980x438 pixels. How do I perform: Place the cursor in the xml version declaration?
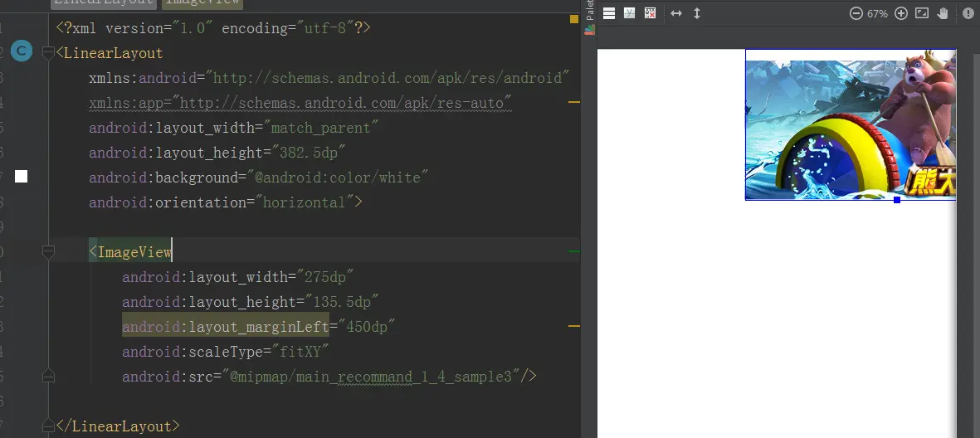(213, 28)
